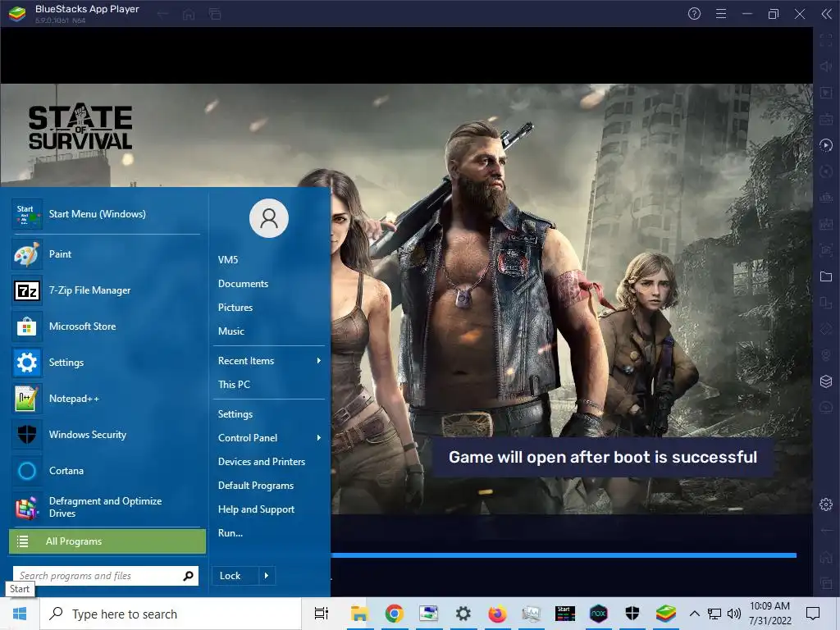Screen dimensions: 840x630
Task: Click the network tray icon
Action: 714,614
